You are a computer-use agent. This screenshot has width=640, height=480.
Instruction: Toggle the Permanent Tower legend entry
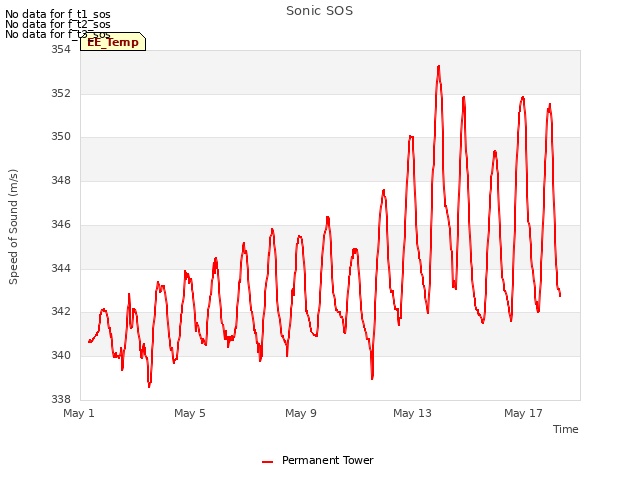pyautogui.click(x=318, y=460)
